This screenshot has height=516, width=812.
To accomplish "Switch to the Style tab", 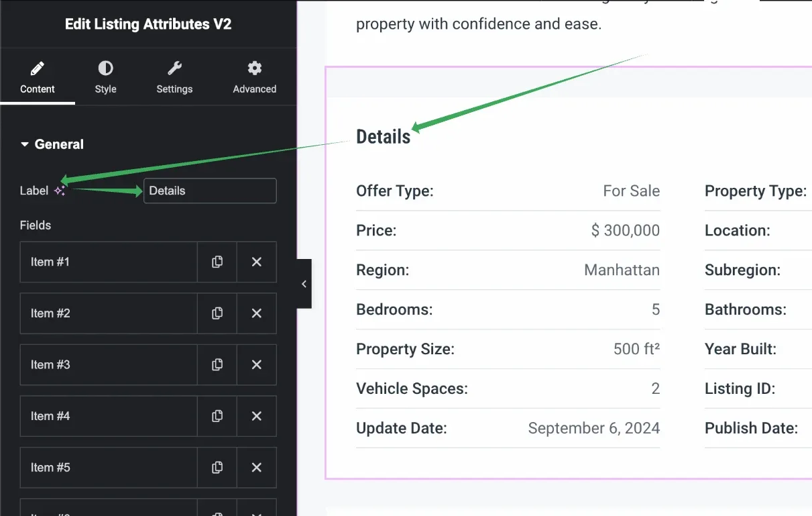I will [105, 77].
